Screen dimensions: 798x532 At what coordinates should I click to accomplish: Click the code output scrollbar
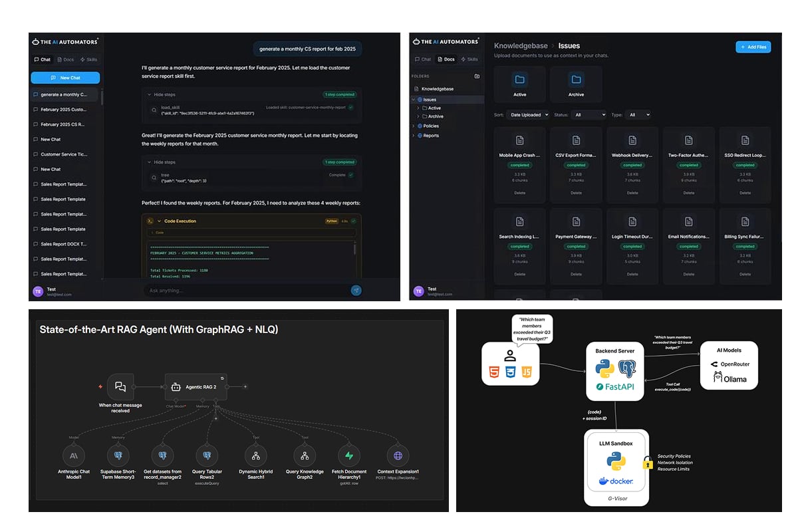(x=355, y=249)
